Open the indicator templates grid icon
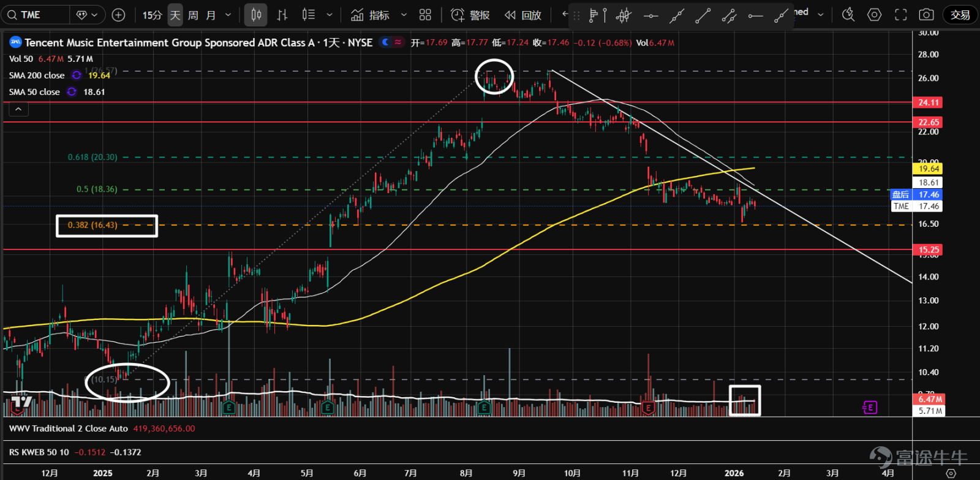The width and height of the screenshot is (980, 480). [x=425, y=15]
